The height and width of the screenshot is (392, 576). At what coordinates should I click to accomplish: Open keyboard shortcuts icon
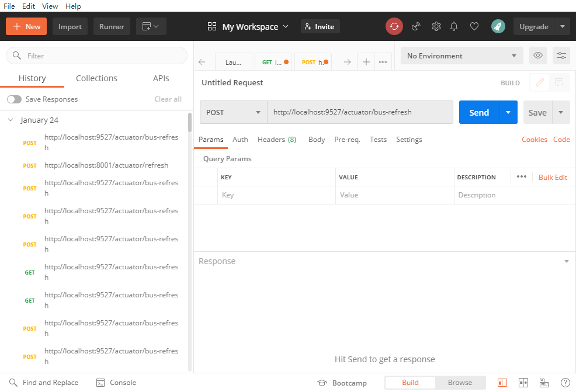544,383
